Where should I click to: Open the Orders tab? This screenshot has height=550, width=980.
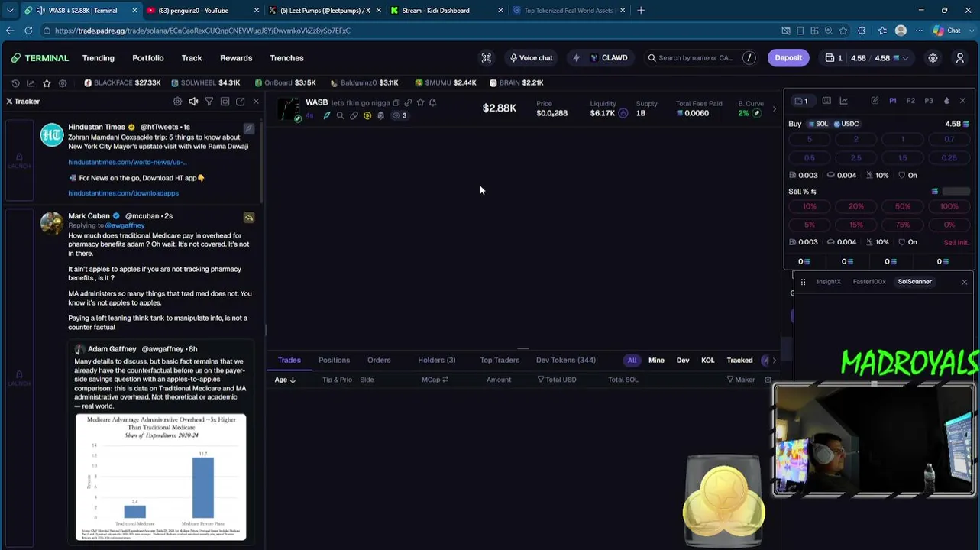(379, 361)
